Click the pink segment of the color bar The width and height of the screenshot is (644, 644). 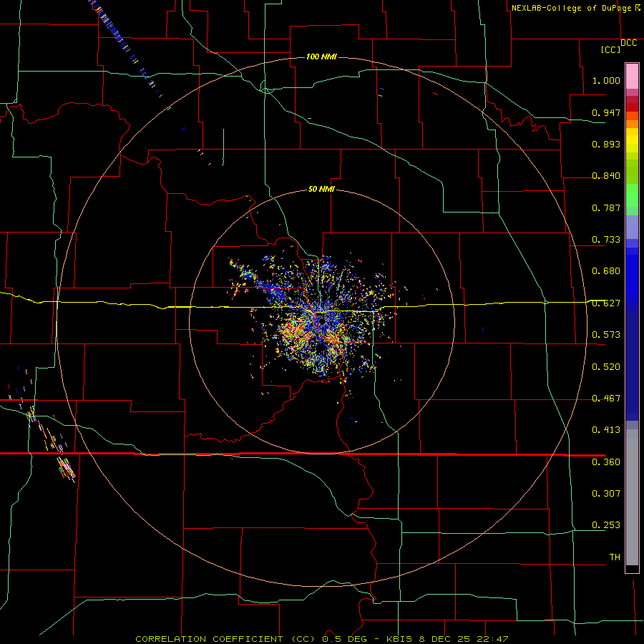pyautogui.click(x=632, y=77)
